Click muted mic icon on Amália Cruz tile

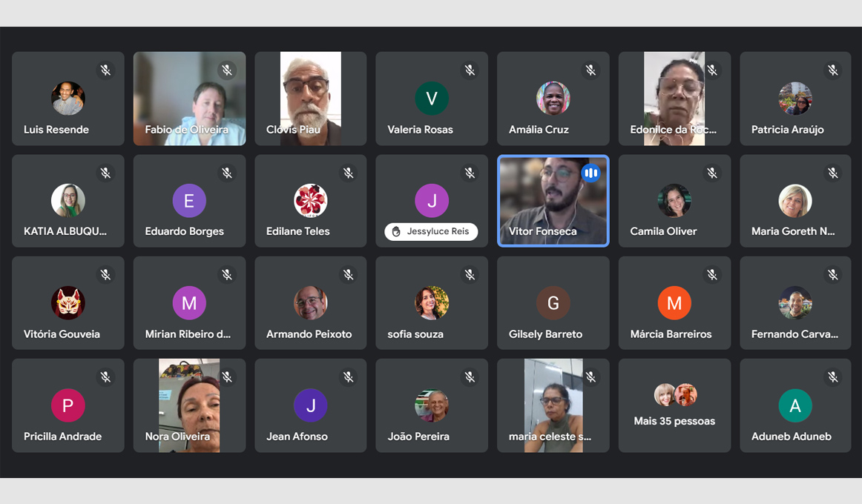[x=591, y=70]
